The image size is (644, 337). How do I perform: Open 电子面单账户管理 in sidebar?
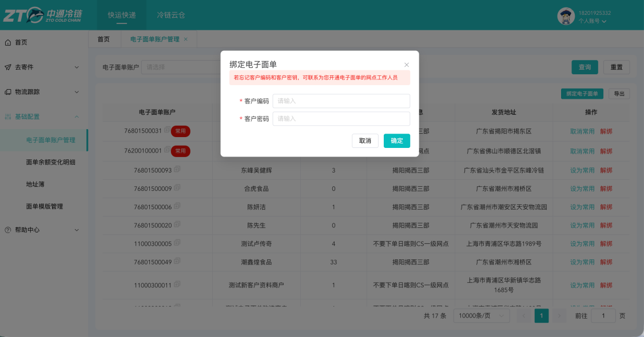[x=44, y=140]
